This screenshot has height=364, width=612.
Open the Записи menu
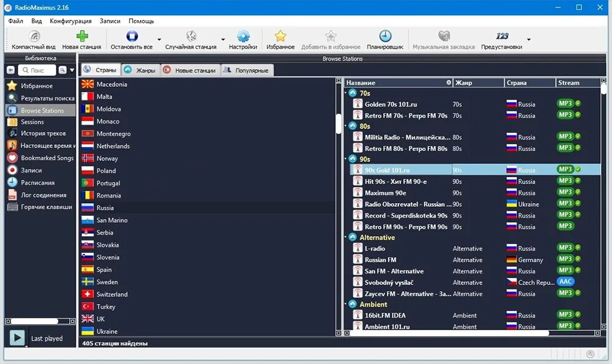(110, 21)
